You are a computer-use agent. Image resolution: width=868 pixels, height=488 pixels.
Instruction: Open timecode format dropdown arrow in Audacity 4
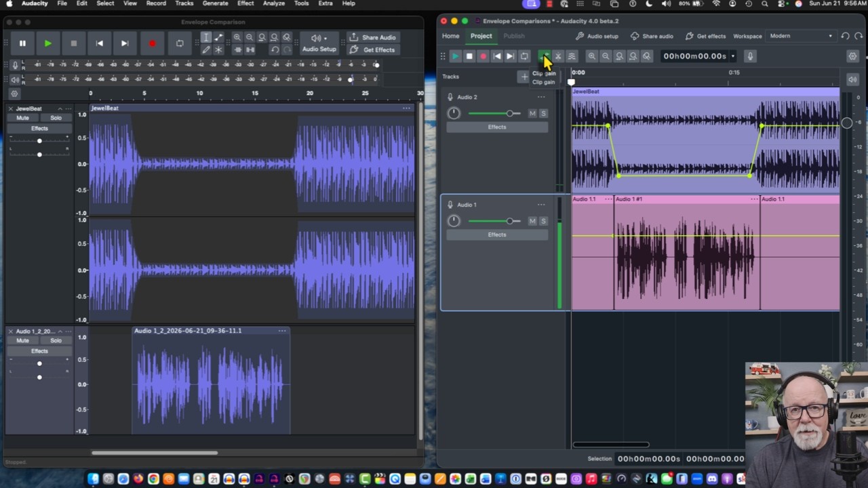coord(733,56)
